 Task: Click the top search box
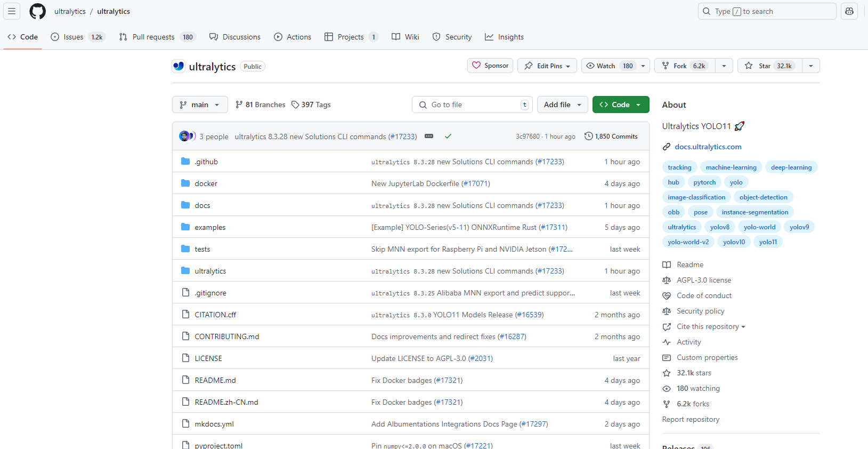(x=767, y=11)
